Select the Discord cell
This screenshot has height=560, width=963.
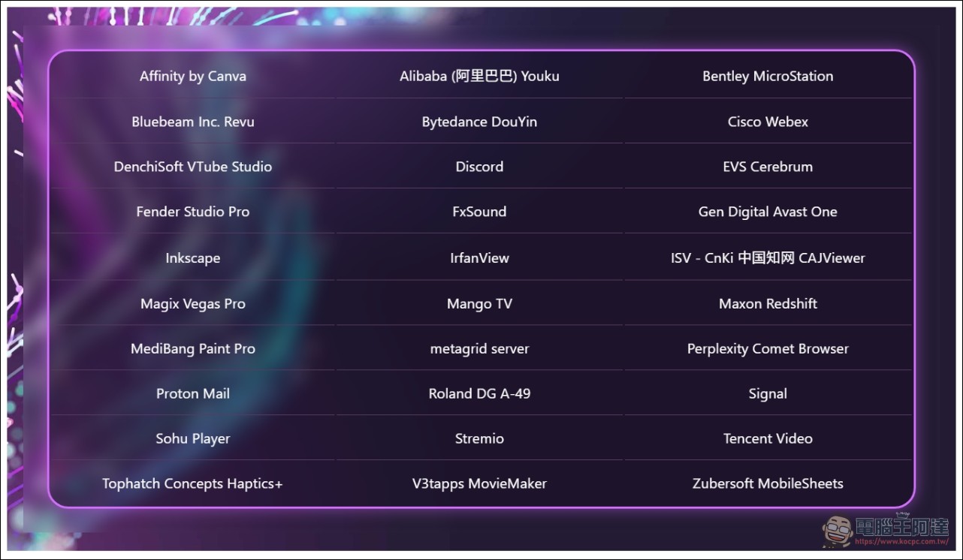tap(479, 167)
